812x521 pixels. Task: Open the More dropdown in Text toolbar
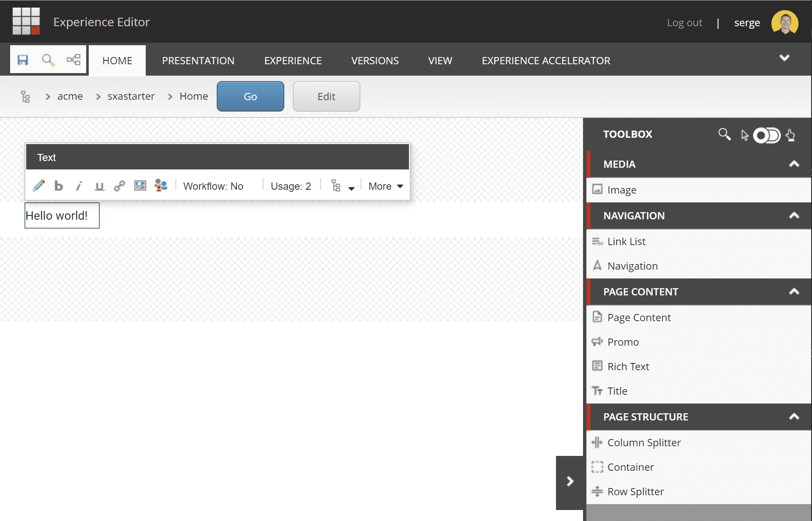385,186
